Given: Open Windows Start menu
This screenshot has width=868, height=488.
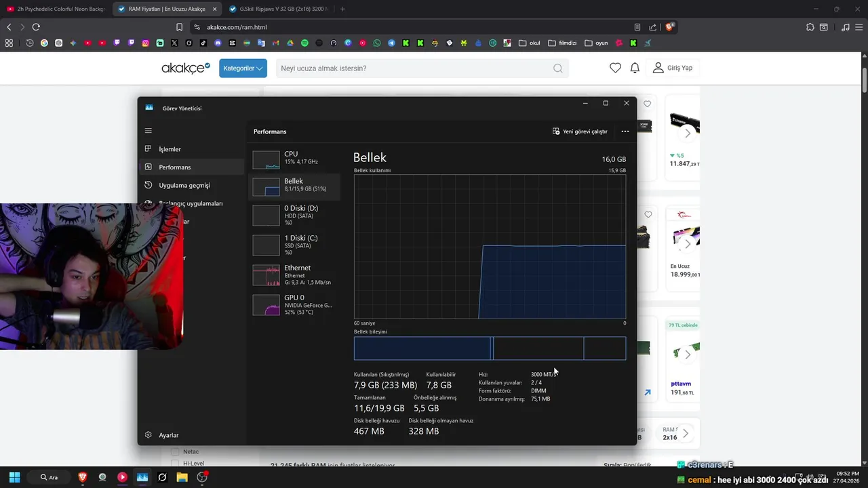Looking at the screenshot, I should (x=15, y=477).
